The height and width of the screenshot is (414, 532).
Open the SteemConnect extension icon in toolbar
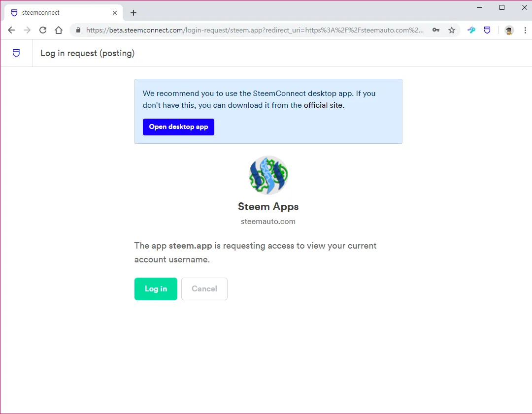click(x=487, y=30)
